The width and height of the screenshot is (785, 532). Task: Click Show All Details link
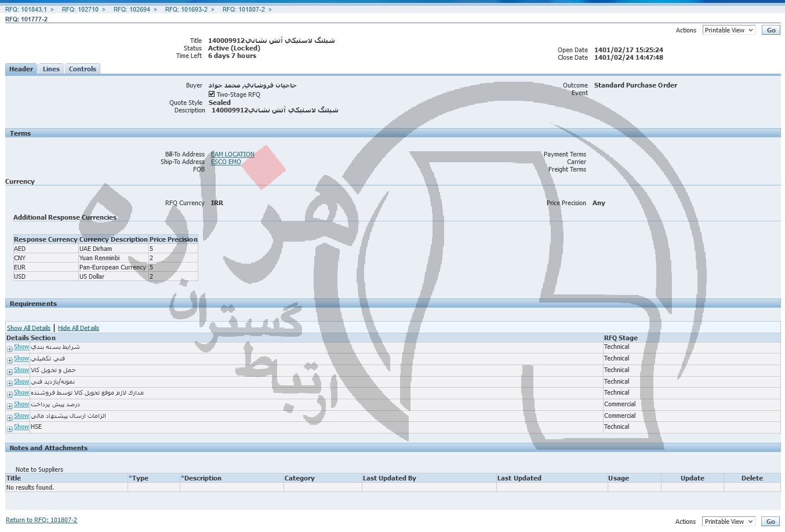click(28, 328)
